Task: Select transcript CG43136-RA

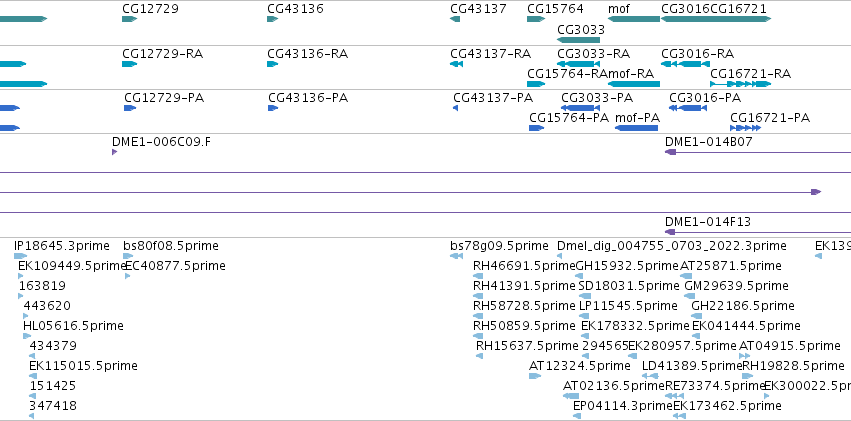Action: click(272, 64)
